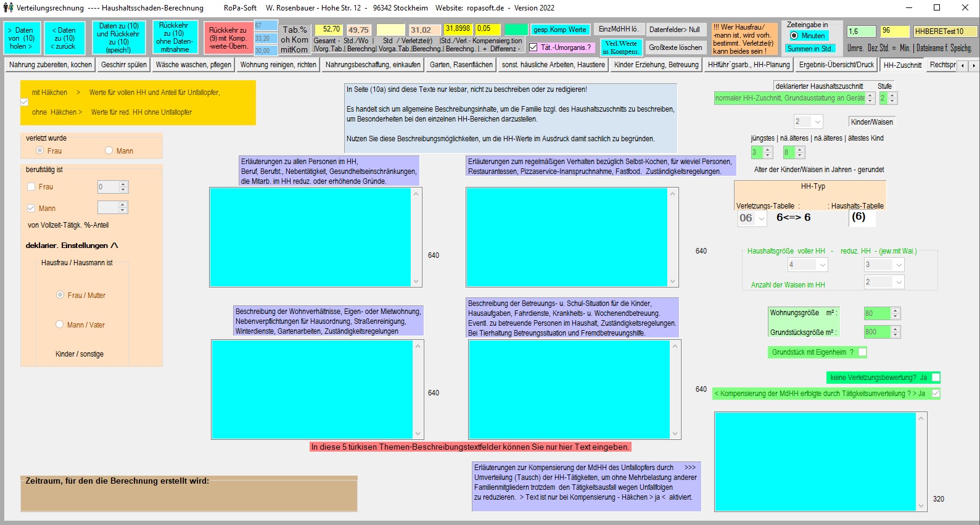Image resolution: width=980 pixels, height=525 pixels.
Task: Open the 'Nahrung zubereiten, kochen' tab
Action: tap(51, 65)
